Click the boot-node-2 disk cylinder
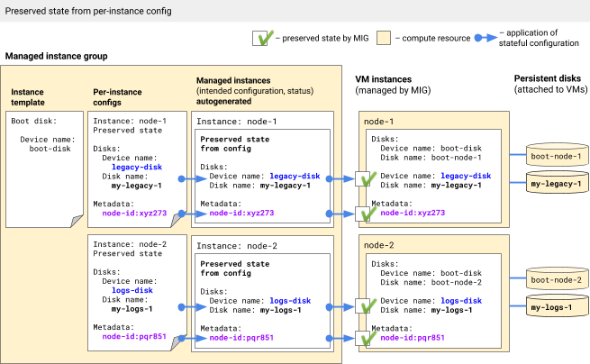 556,280
